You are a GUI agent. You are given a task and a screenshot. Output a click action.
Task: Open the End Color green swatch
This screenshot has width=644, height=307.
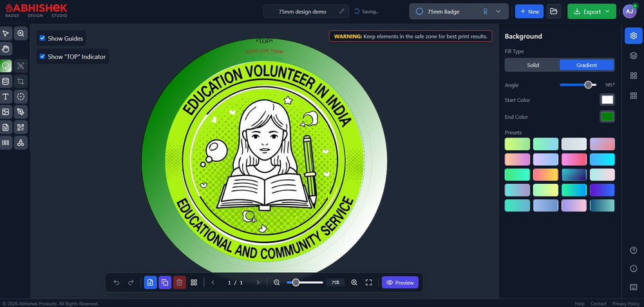coord(607,117)
